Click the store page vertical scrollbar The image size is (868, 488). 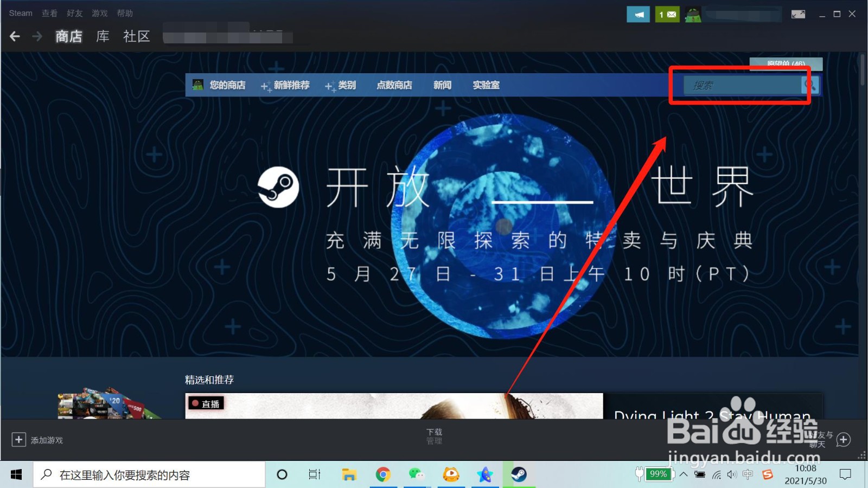click(863, 69)
